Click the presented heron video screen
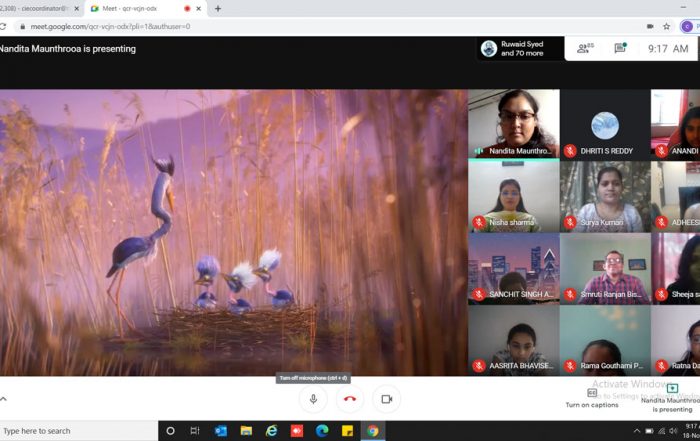Viewport: 700px width, 441px height. (233, 232)
